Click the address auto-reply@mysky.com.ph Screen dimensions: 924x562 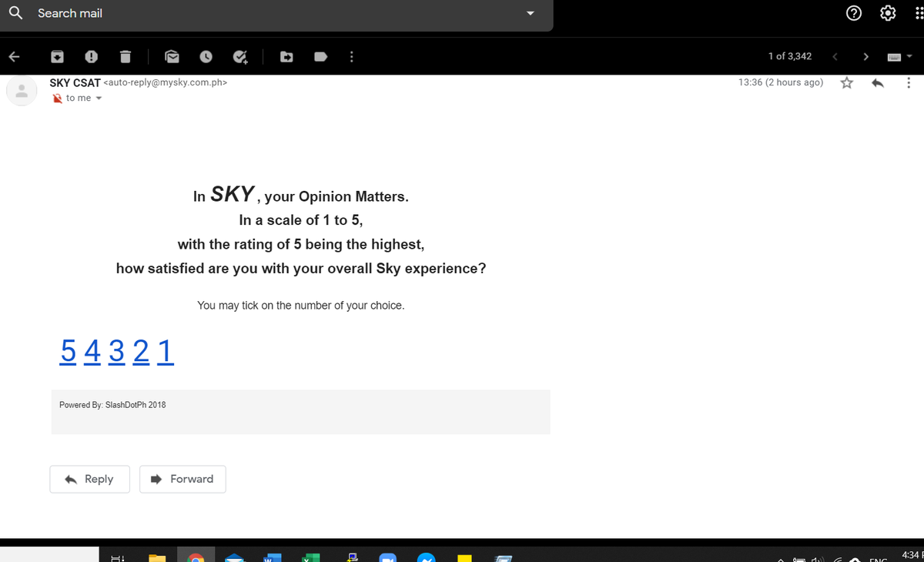[x=165, y=82]
